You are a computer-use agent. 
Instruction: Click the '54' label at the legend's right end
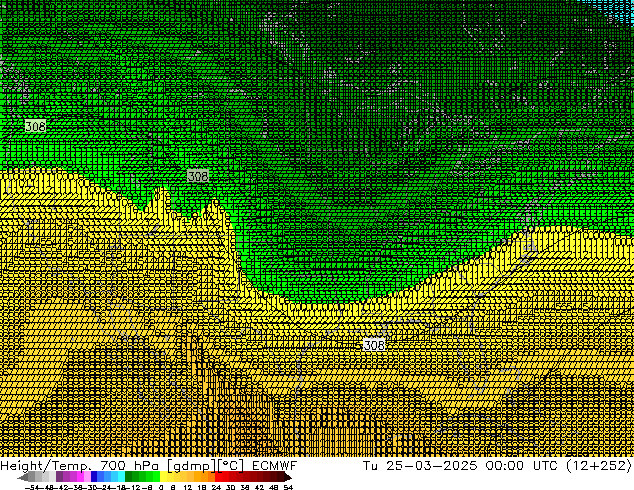point(288,487)
